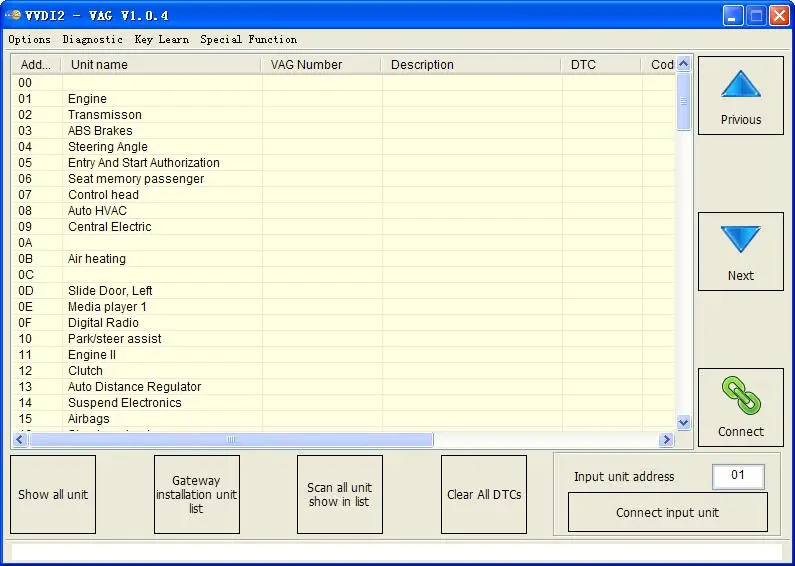Click the vertical scrollbar thumb

pyautogui.click(x=683, y=101)
